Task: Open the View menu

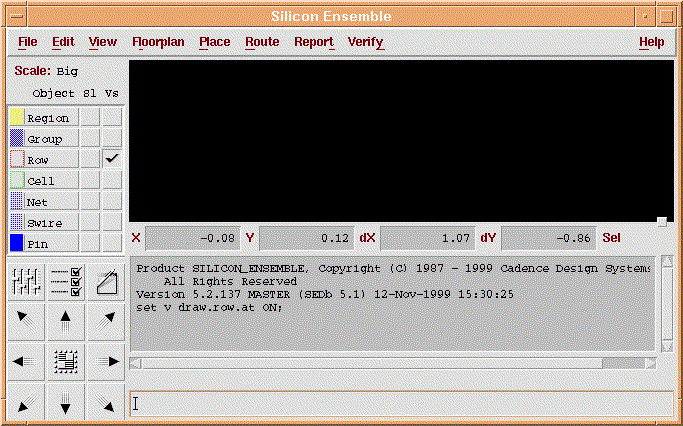Action: pos(103,42)
